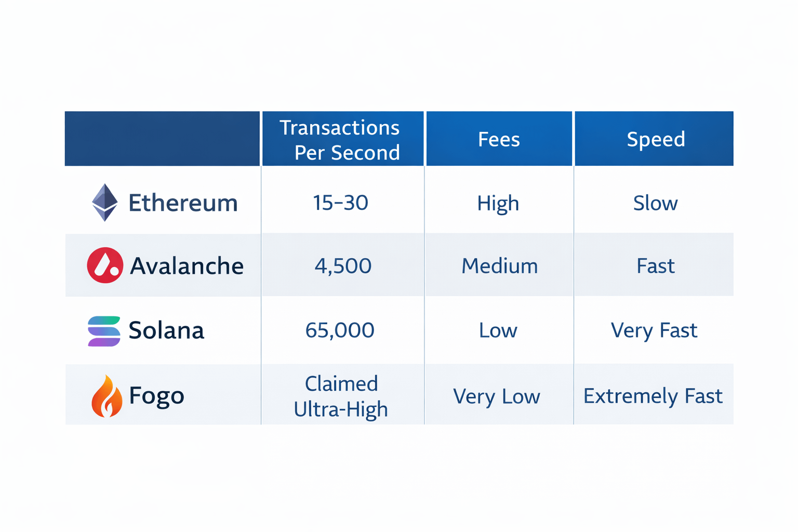Click the High fees cell
The height and width of the screenshot is (532, 798).
click(x=498, y=203)
